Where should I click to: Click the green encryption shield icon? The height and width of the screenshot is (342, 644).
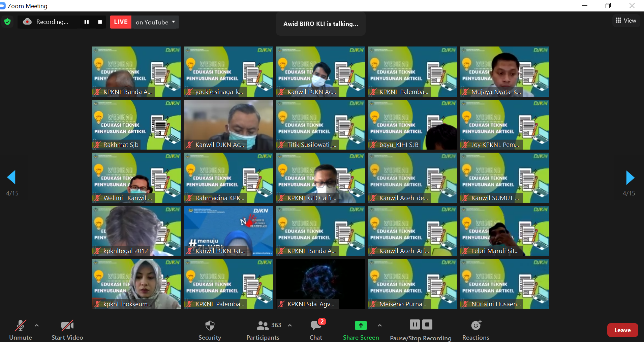coord(7,22)
